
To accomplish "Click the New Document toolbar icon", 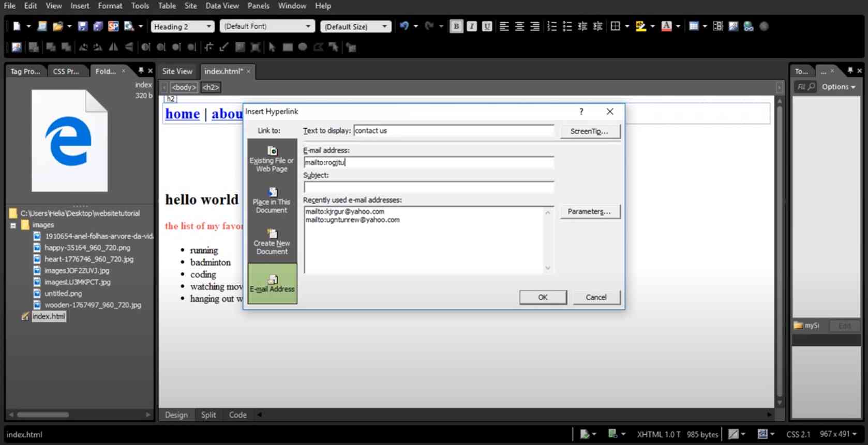I will click(x=17, y=26).
